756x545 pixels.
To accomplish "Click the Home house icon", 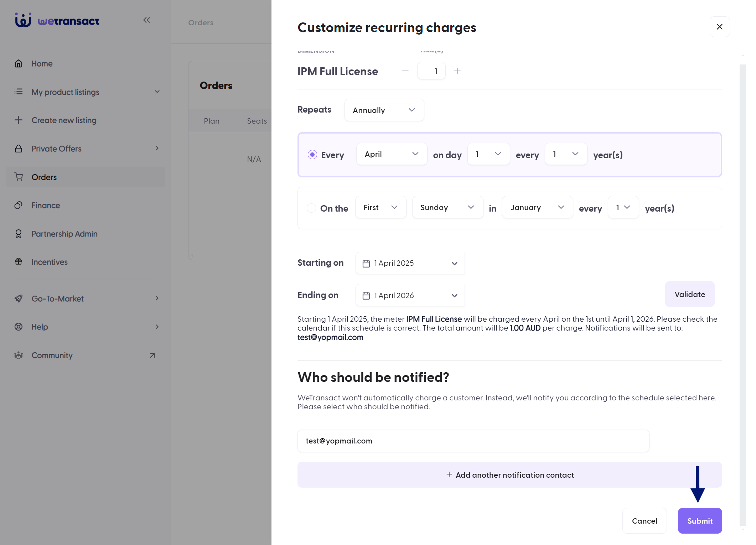I will (x=19, y=64).
